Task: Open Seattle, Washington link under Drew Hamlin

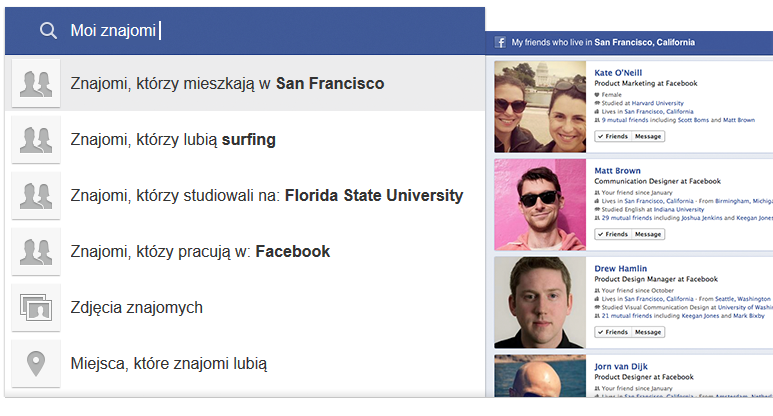Action: tap(743, 299)
